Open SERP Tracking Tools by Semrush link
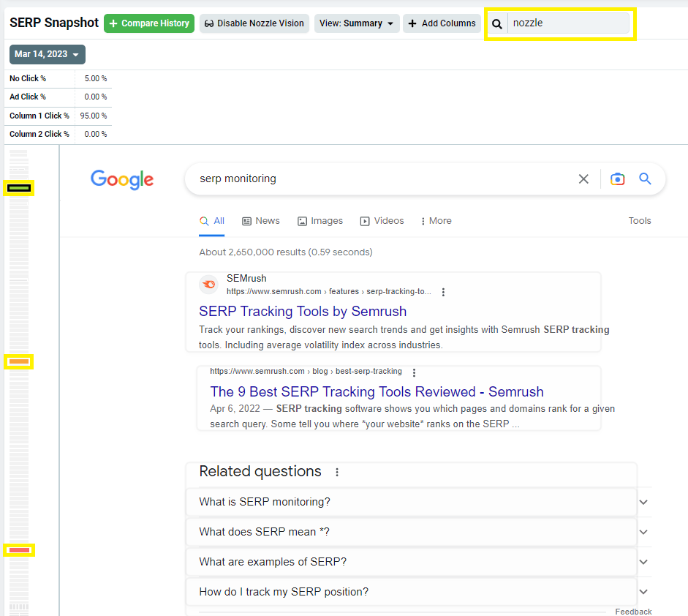This screenshot has width=688, height=616. coord(303,312)
